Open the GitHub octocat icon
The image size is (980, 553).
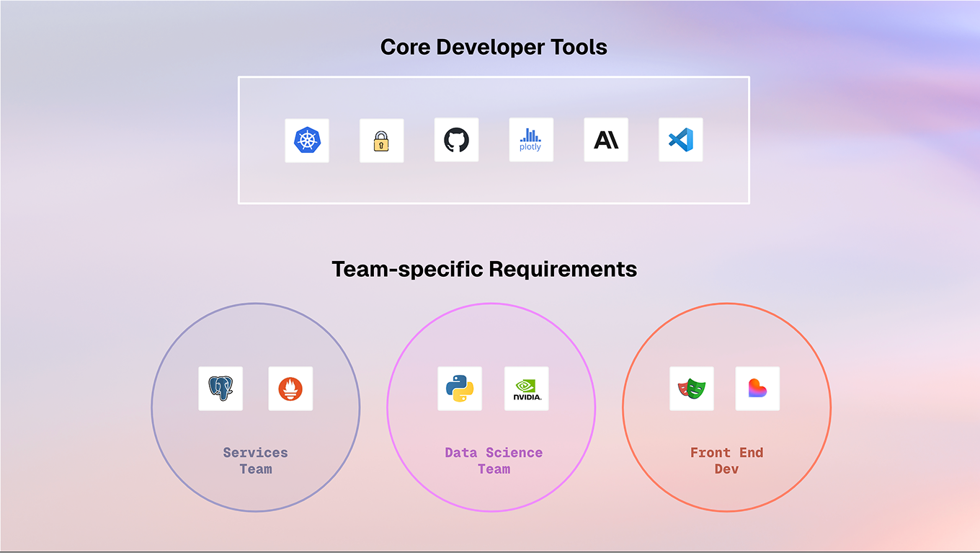(456, 140)
